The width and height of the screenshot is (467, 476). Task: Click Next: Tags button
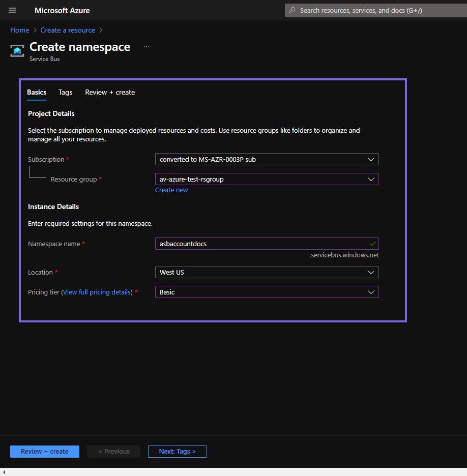tap(178, 452)
